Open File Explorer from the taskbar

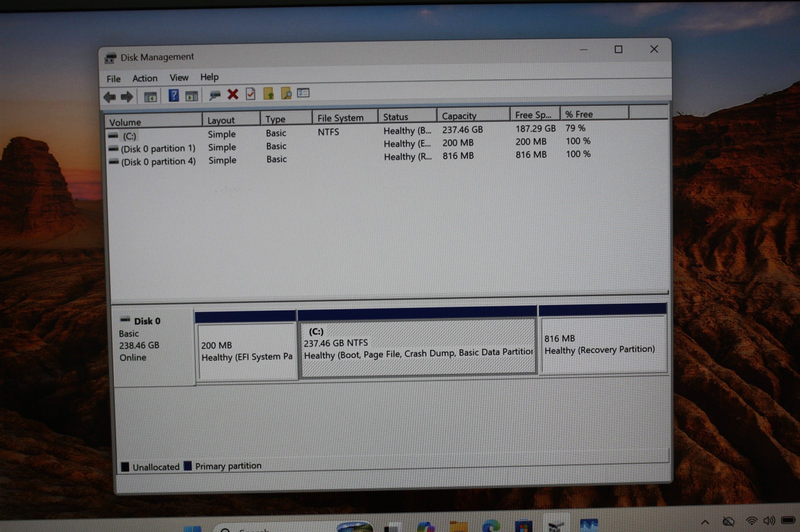(x=458, y=526)
